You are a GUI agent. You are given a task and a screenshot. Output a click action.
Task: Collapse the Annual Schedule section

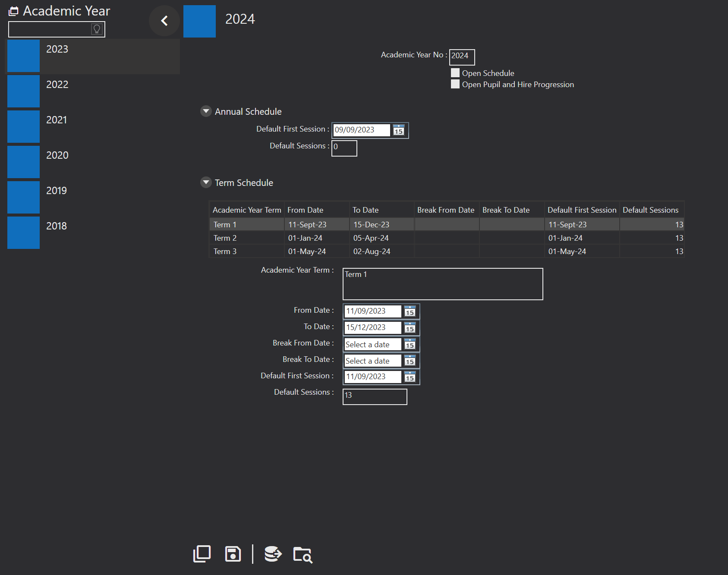(206, 111)
